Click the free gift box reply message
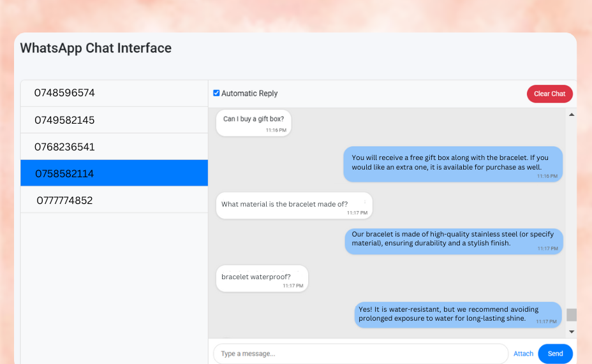 click(x=453, y=164)
